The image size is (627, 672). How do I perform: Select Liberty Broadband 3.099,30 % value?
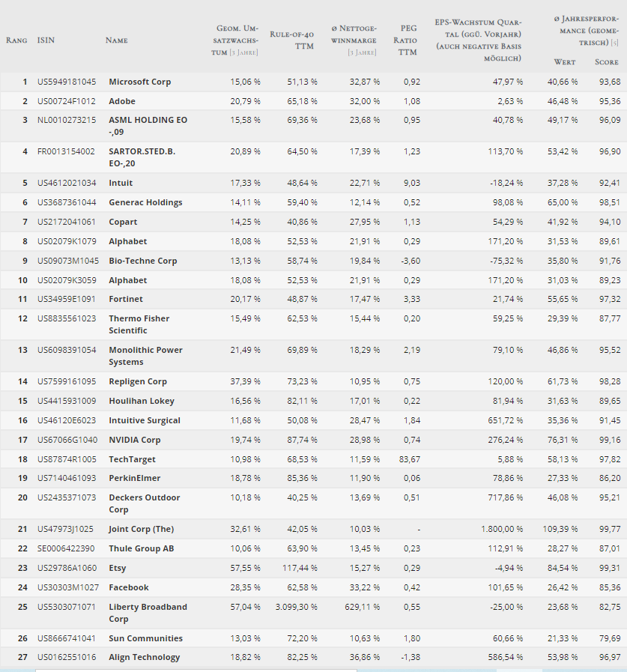[x=297, y=608]
